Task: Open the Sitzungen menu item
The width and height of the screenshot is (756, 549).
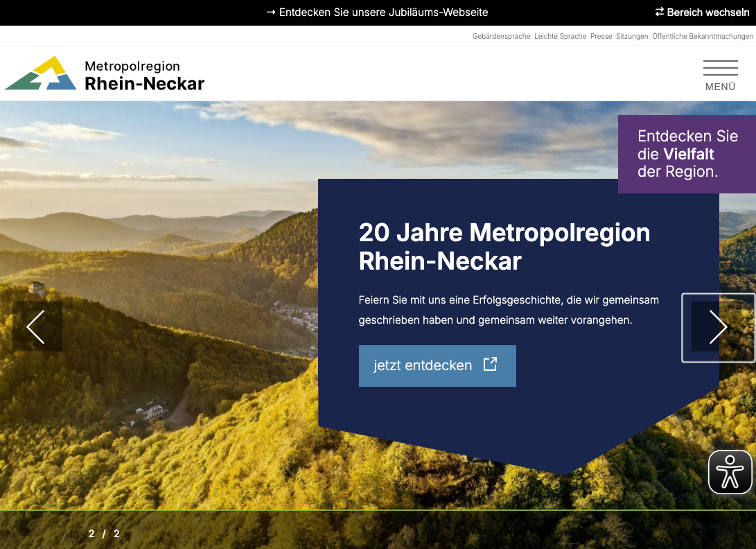Action: click(x=632, y=36)
